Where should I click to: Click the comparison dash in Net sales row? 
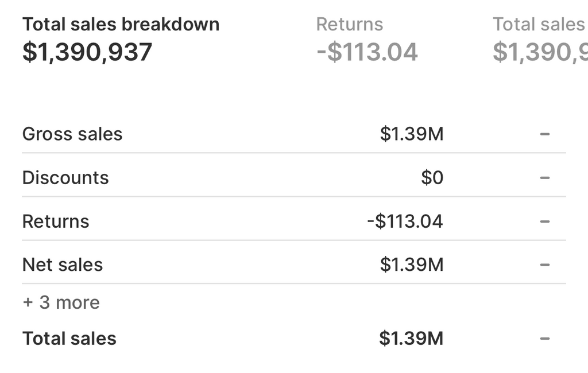click(x=545, y=265)
